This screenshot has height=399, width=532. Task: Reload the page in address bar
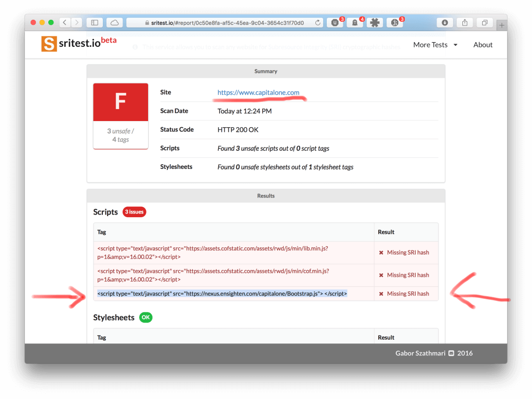317,23
